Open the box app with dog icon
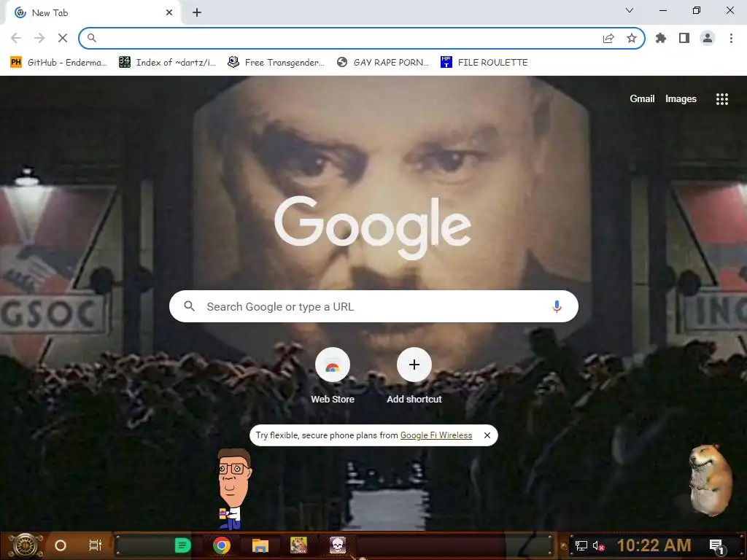 [x=298, y=545]
